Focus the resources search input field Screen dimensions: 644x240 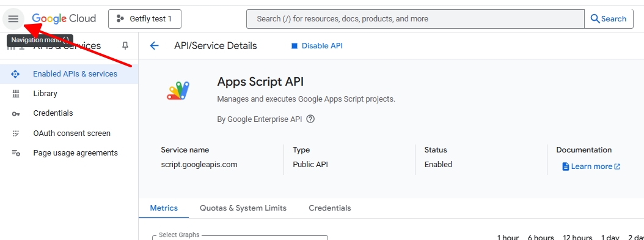click(x=415, y=19)
